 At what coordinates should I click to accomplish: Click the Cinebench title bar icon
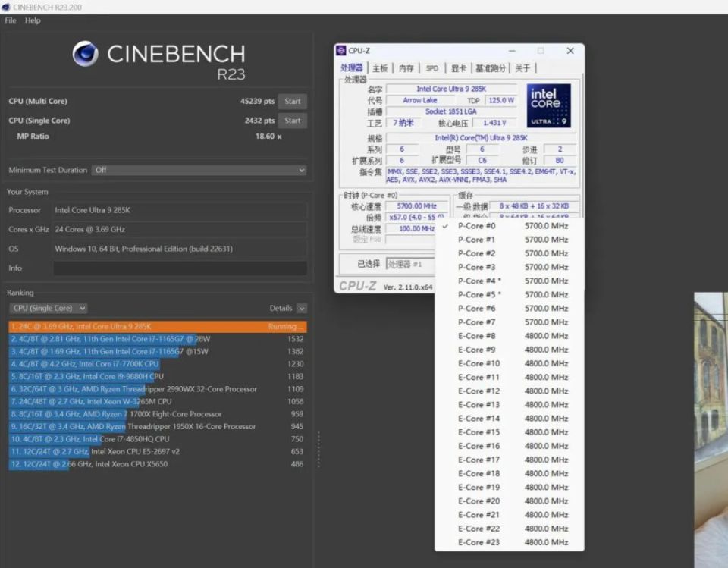(x=6, y=7)
